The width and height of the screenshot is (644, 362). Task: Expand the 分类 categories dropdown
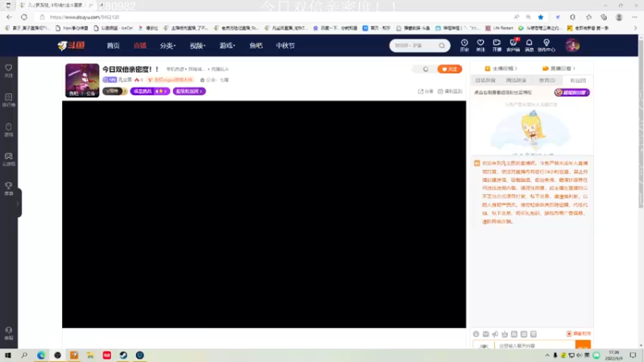(167, 46)
